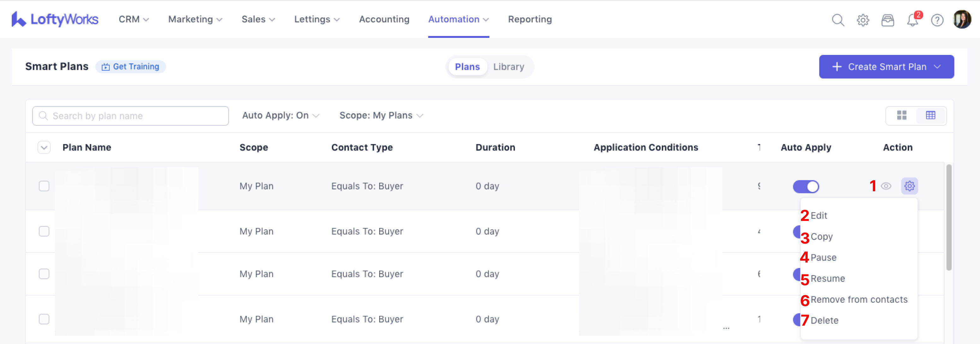
Task: Tick the fourth plan row checkbox
Action: point(44,319)
